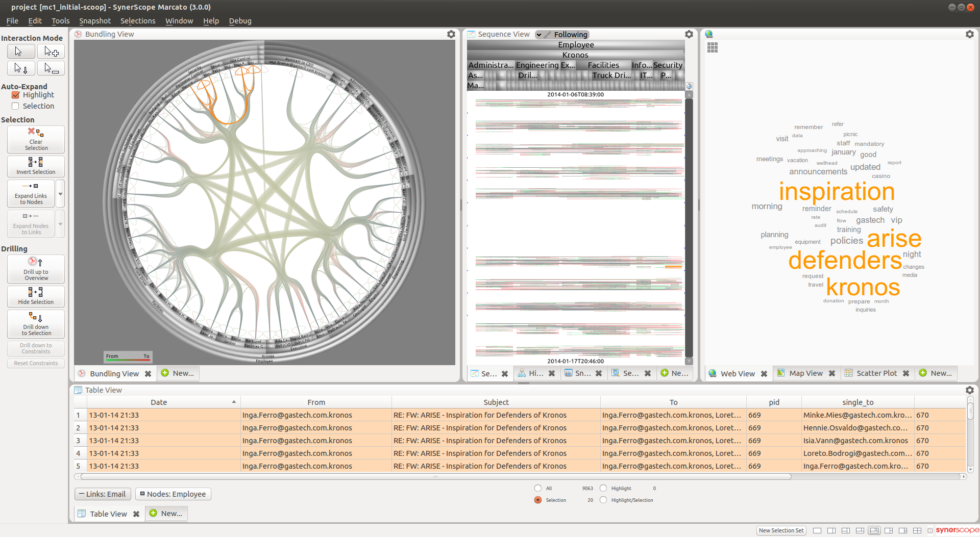Open the Debug menu
The height and width of the screenshot is (537, 980).
(240, 21)
